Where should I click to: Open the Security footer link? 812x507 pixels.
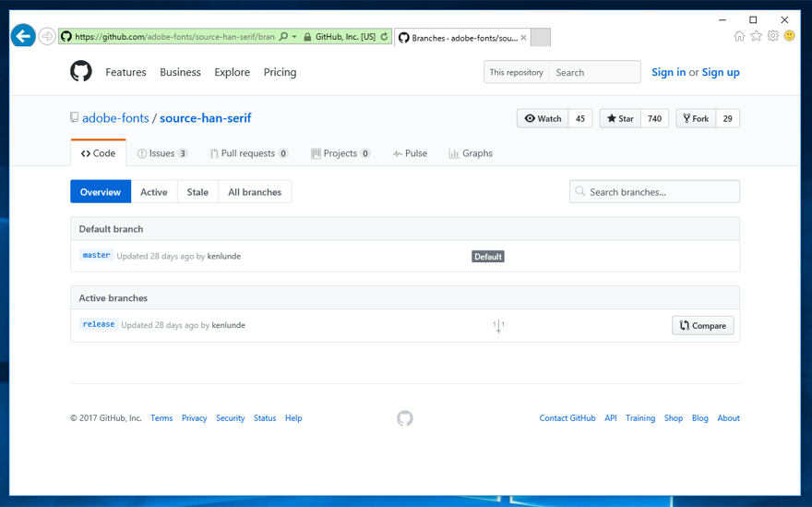pyautogui.click(x=231, y=417)
